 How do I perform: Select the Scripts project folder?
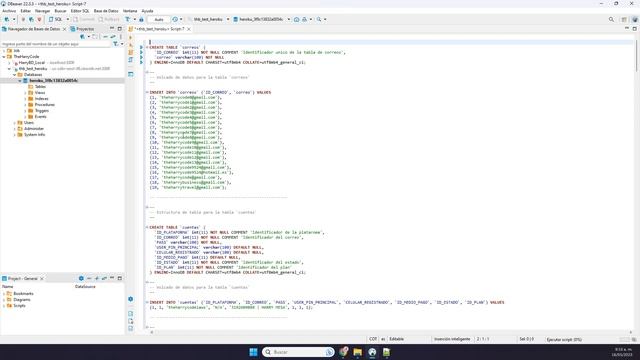tap(19, 306)
